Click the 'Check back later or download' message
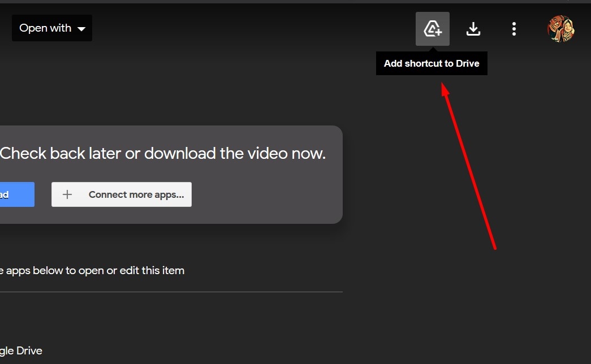This screenshot has width=591, height=364. [x=162, y=153]
